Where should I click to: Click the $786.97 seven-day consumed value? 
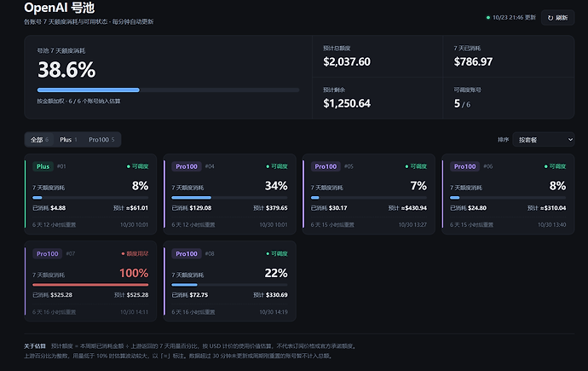coord(473,62)
